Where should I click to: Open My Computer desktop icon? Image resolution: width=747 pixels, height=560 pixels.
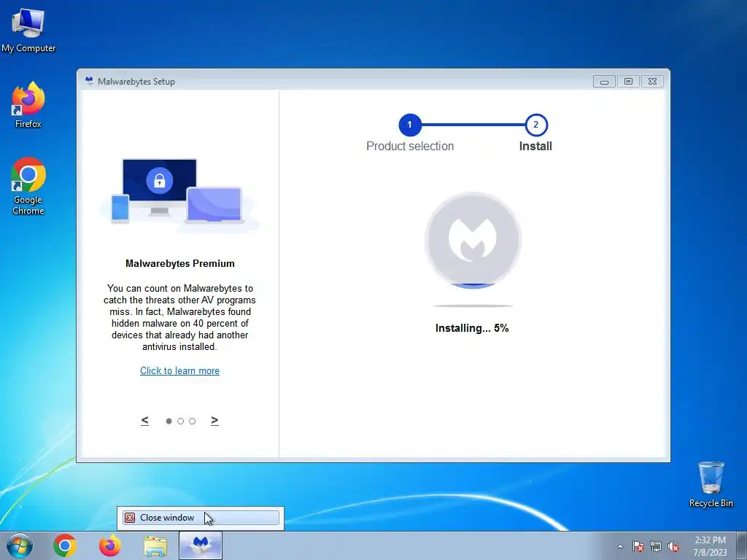(x=28, y=31)
